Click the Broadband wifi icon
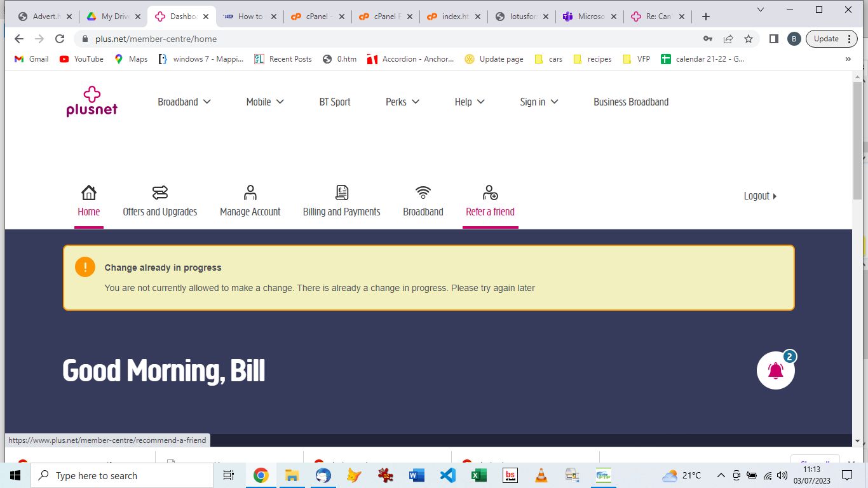This screenshot has width=868, height=488. point(423,193)
